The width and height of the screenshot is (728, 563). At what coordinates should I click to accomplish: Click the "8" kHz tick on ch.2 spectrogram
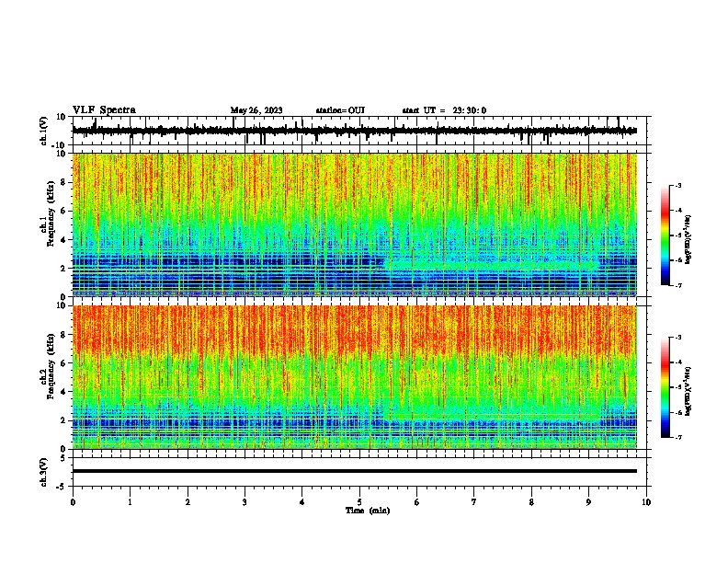tap(64, 335)
